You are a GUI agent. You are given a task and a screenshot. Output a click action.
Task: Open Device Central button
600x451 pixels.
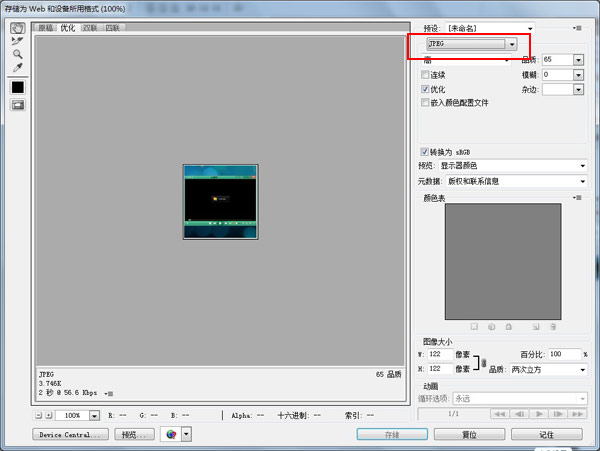click(70, 435)
